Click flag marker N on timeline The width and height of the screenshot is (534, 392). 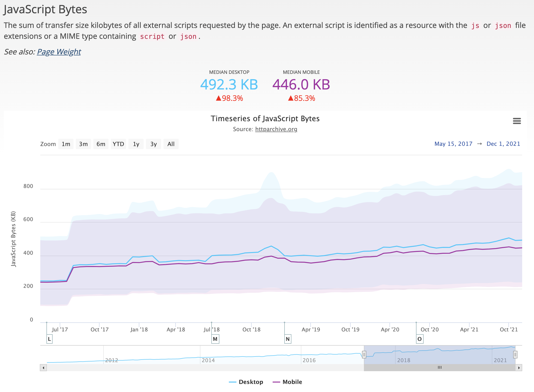tap(288, 339)
